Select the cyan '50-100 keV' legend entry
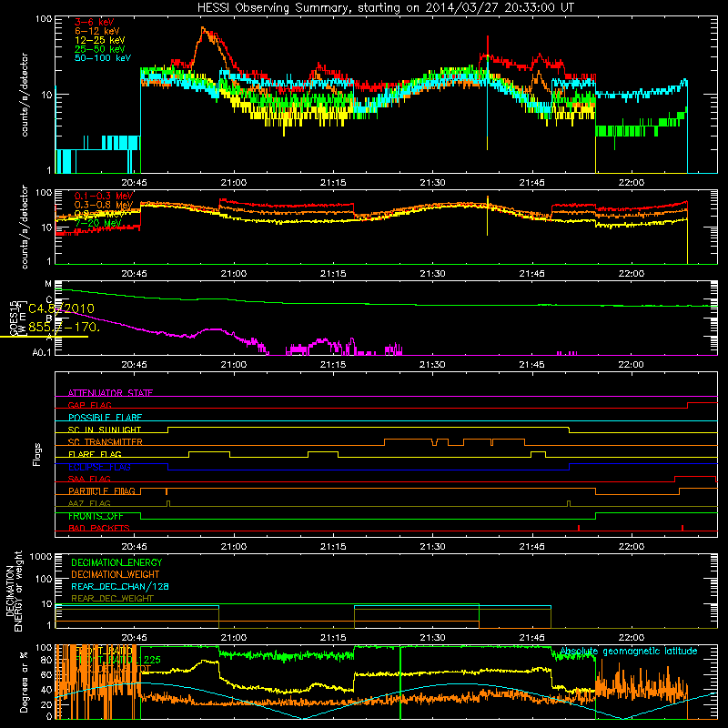Screen dimensions: 728x728 (x=103, y=58)
